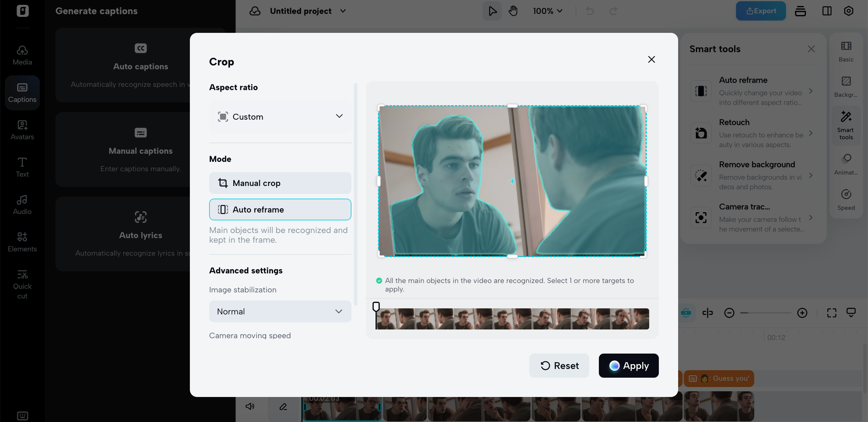This screenshot has height=422, width=868.
Task: Open Basic settings panel icon
Action: tap(846, 51)
